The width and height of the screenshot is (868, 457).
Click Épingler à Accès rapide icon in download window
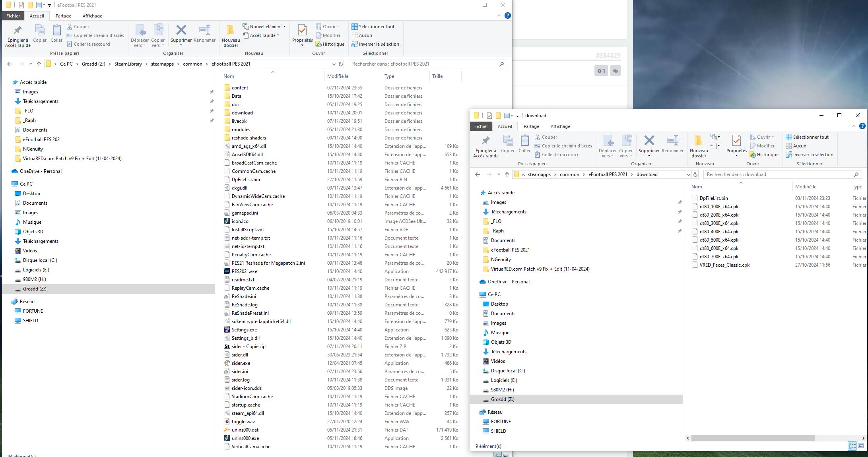click(485, 141)
